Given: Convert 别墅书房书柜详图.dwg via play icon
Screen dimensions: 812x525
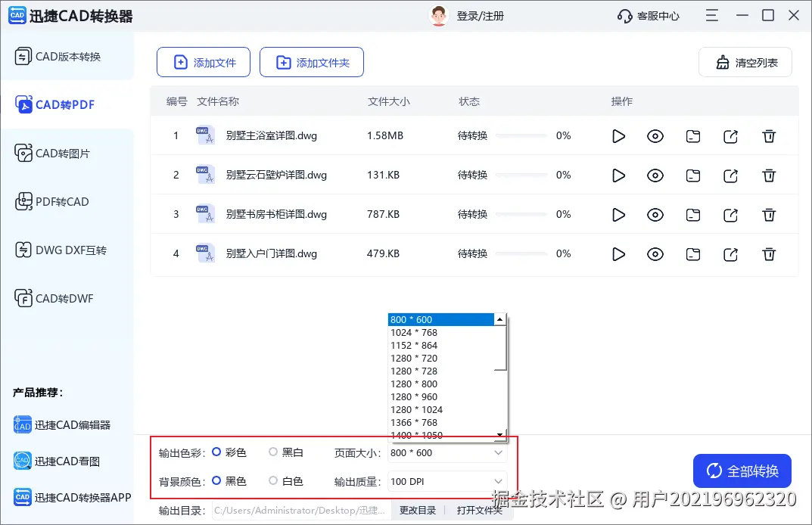Looking at the screenshot, I should point(618,215).
